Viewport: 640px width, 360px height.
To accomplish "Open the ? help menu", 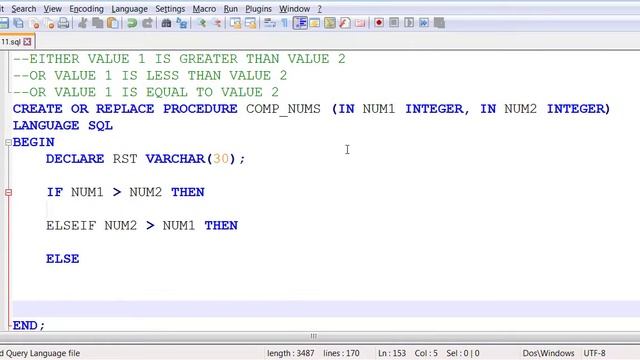I will click(x=320, y=9).
